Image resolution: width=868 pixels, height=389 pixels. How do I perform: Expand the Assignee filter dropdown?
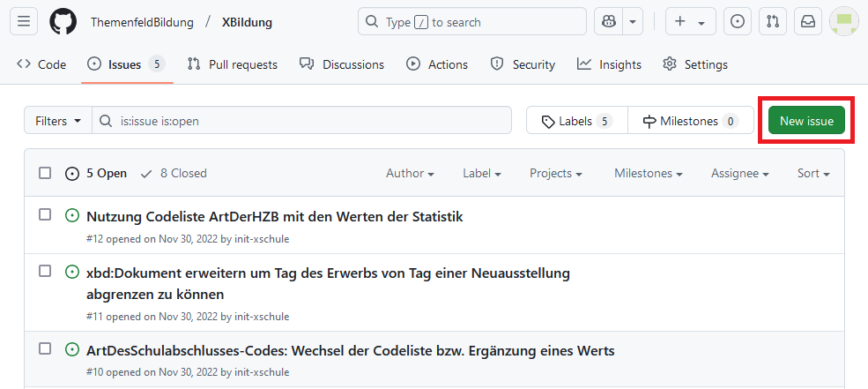click(x=740, y=174)
